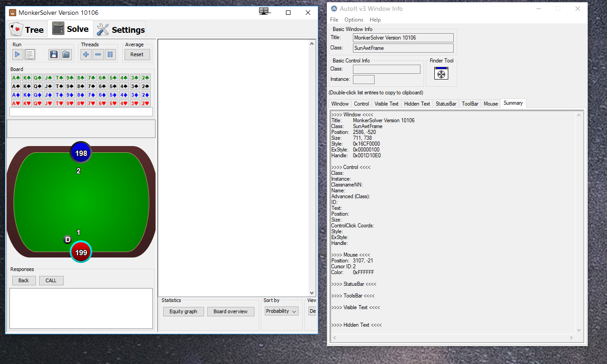This screenshot has height=364, width=607.
Task: Select the Summary tab in AutoIt
Action: coord(513,103)
